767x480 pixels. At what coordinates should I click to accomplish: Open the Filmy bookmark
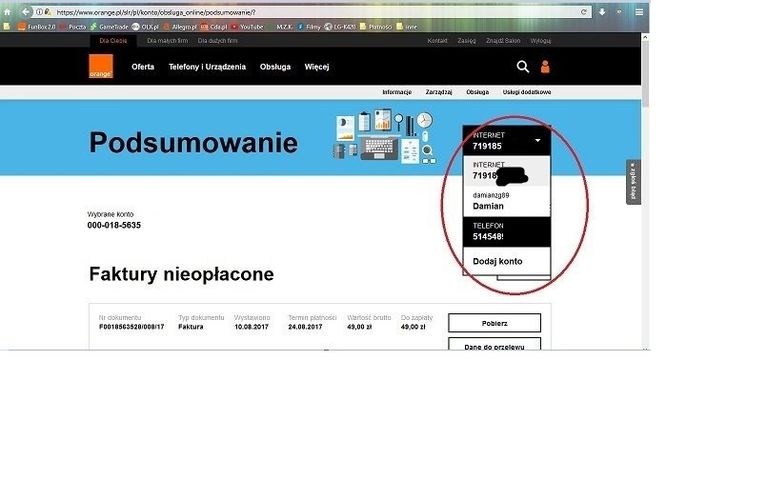[x=309, y=26]
